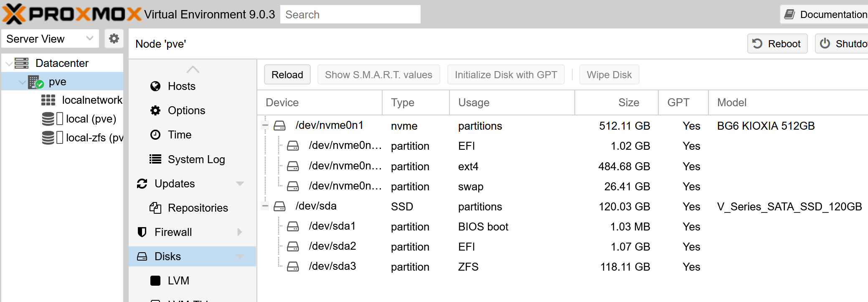868x302 pixels.
Task: Sort by the Size column header
Action: pyautogui.click(x=617, y=102)
